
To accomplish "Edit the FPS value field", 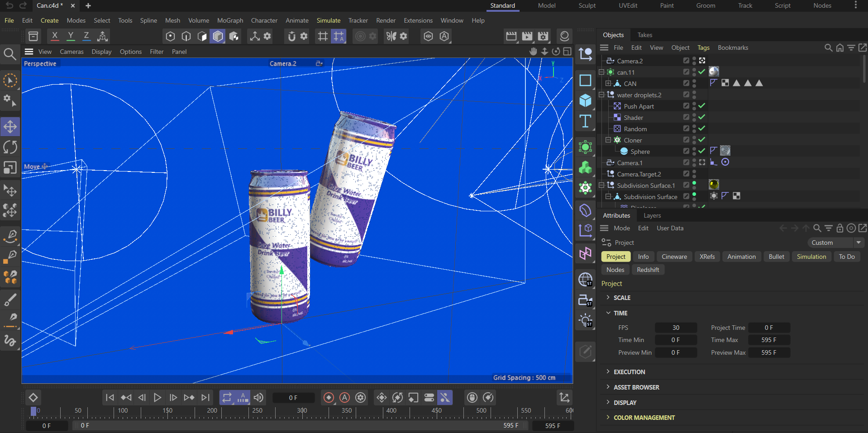I will tap(676, 328).
